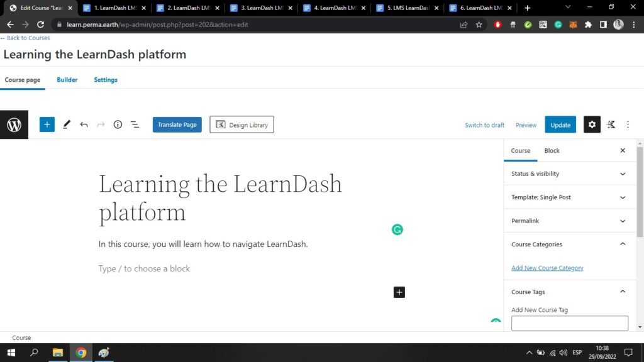This screenshot has height=362, width=644.
Task: Toggle the Settings gear sidebar
Action: (592, 124)
